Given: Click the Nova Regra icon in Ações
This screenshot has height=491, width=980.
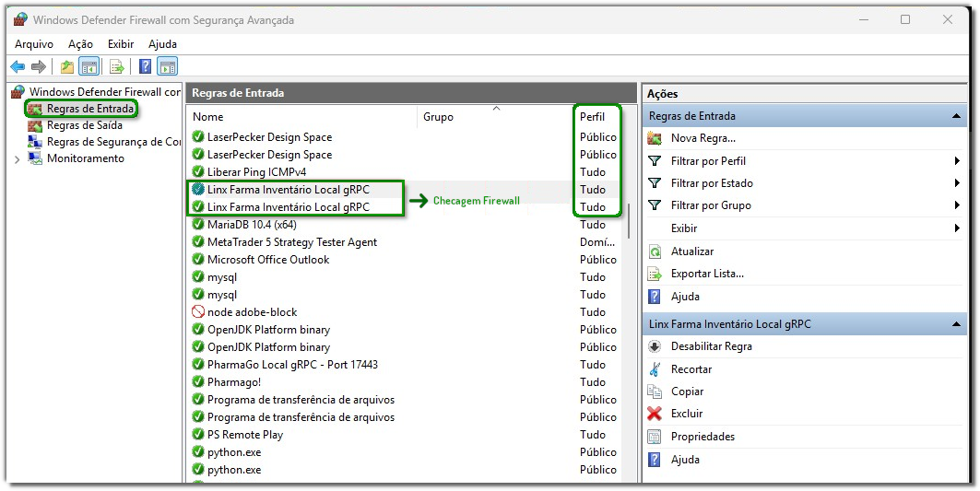Looking at the screenshot, I should tap(655, 139).
